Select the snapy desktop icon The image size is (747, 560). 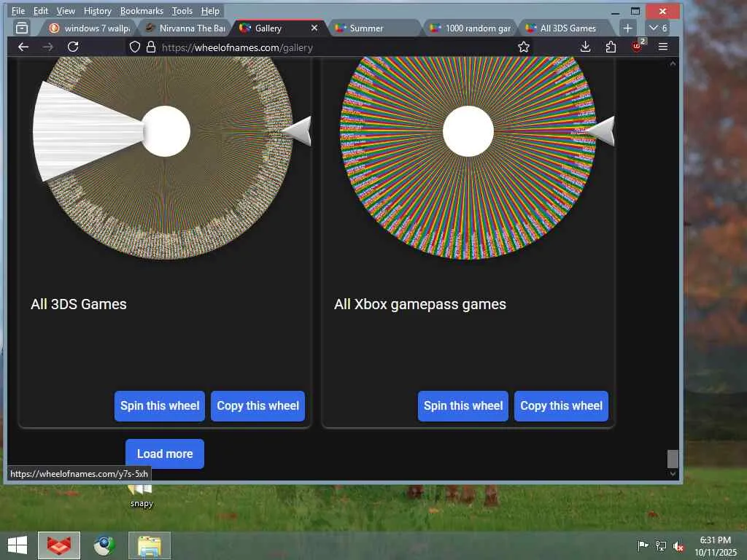coord(141,496)
